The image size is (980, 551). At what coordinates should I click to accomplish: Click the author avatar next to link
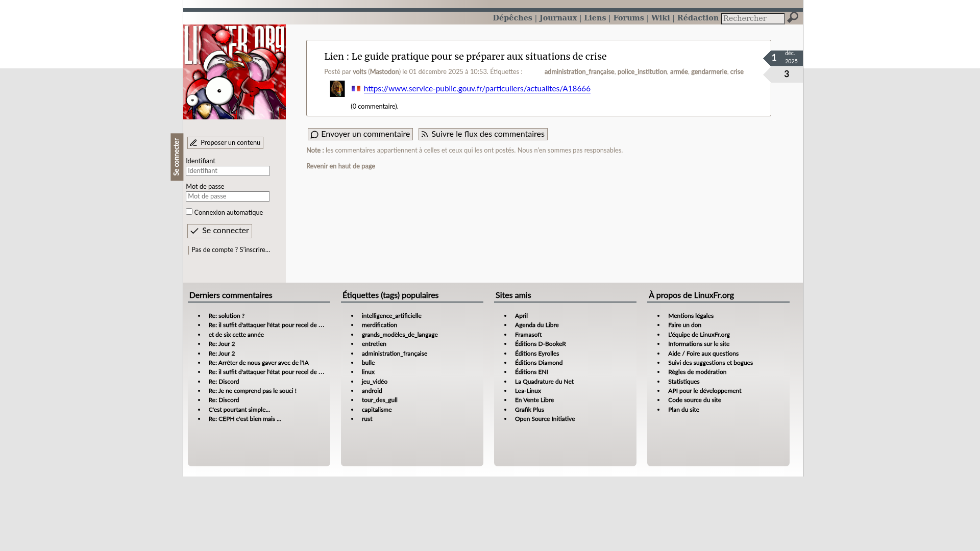[337, 89]
